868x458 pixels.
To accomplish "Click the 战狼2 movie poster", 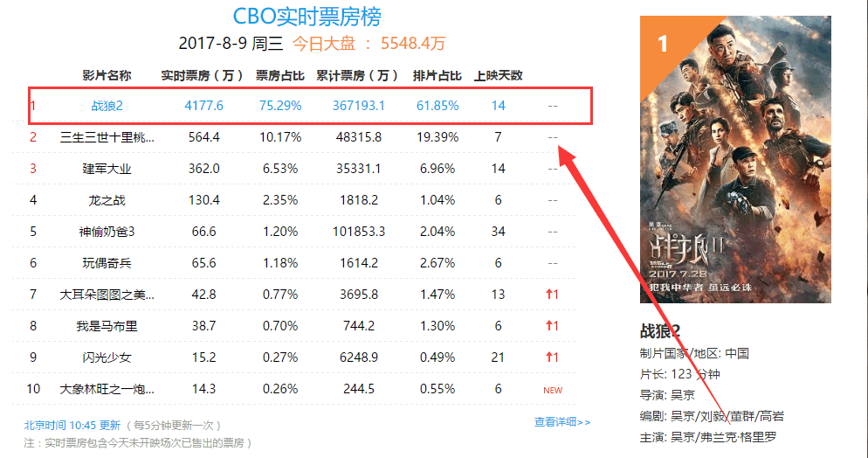I will [x=735, y=159].
